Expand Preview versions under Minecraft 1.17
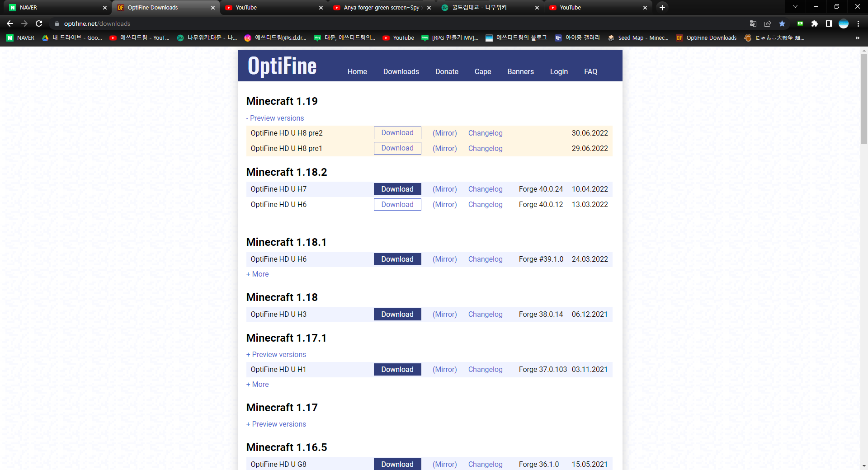Viewport: 868px width, 470px height. pos(276,424)
